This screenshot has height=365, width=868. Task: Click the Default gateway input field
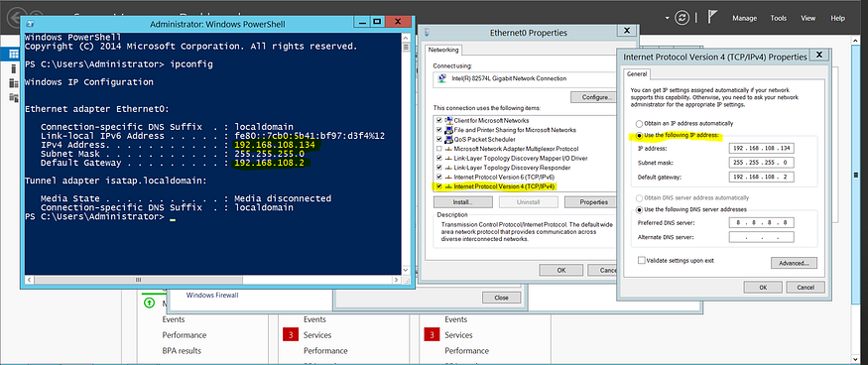click(x=762, y=177)
